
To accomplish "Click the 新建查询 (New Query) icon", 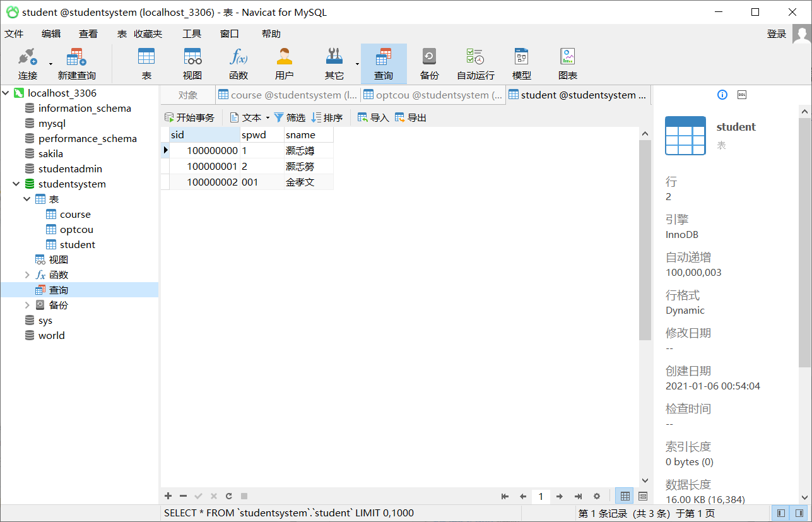I will 76,64.
